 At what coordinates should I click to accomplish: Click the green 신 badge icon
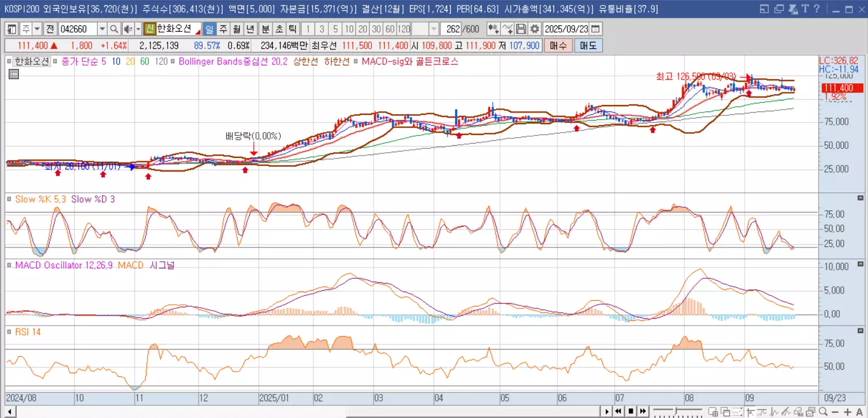[x=149, y=29]
